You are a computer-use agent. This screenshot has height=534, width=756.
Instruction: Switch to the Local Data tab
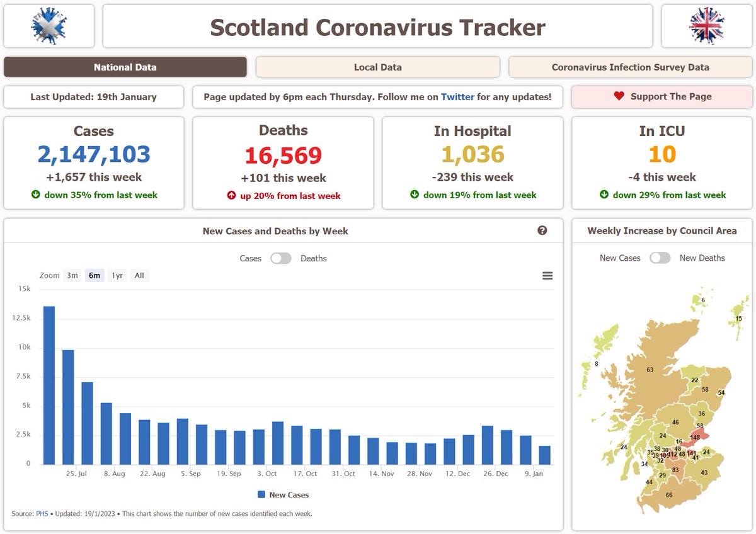(x=377, y=67)
